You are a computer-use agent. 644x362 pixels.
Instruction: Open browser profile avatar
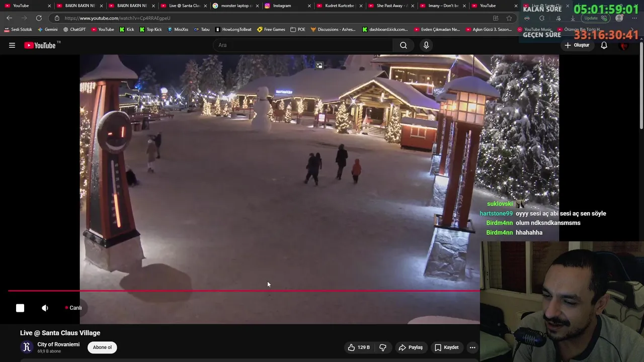click(x=619, y=18)
